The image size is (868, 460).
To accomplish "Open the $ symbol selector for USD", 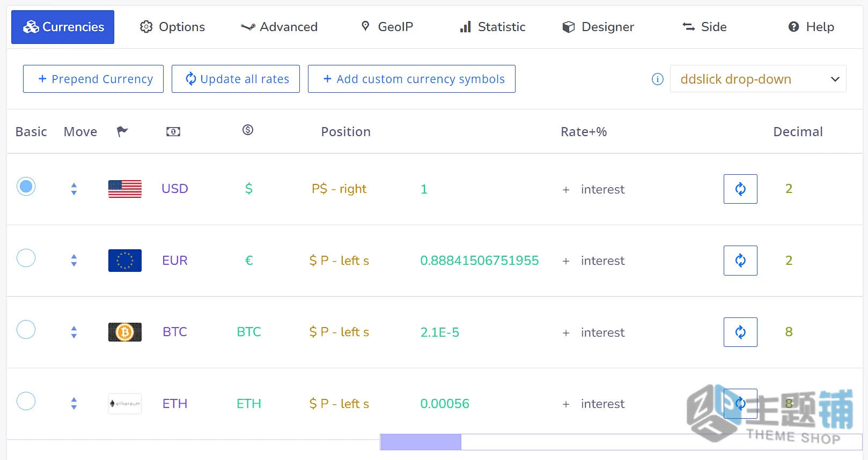I will click(249, 189).
